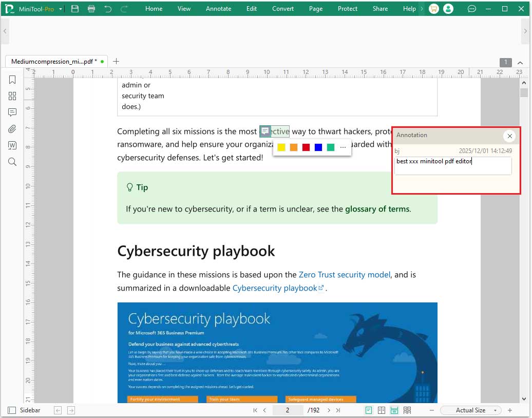The height and width of the screenshot is (418, 532).
Task: Toggle single-page view mode
Action: coord(368,410)
